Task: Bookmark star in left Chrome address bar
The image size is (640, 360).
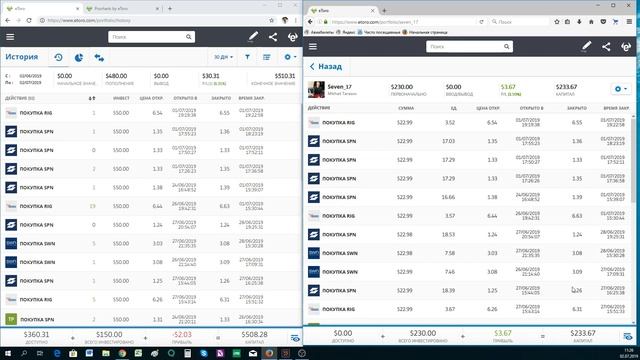Action: [271, 20]
